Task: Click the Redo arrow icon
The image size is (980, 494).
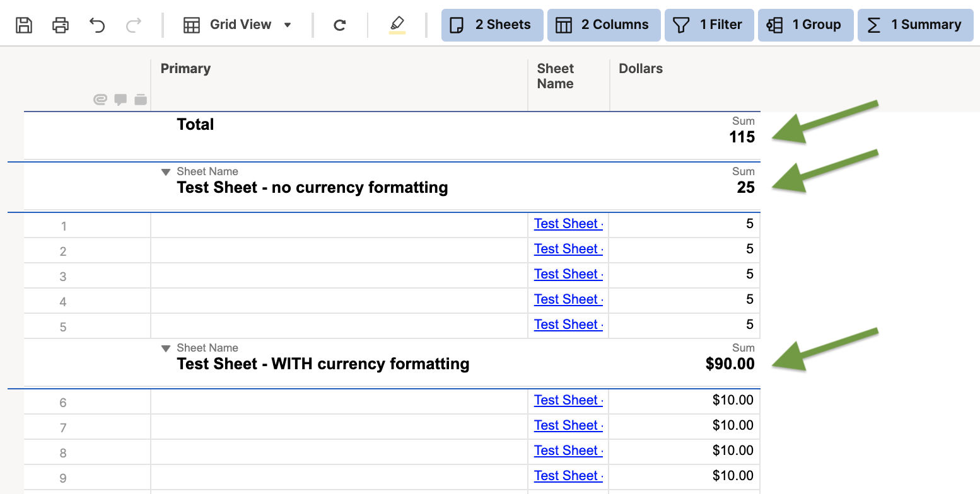Action: [x=133, y=25]
